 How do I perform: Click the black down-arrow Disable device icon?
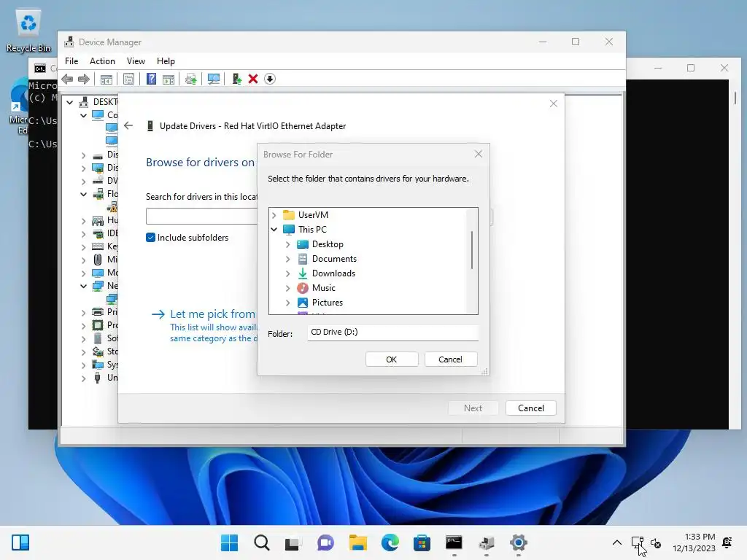(270, 79)
